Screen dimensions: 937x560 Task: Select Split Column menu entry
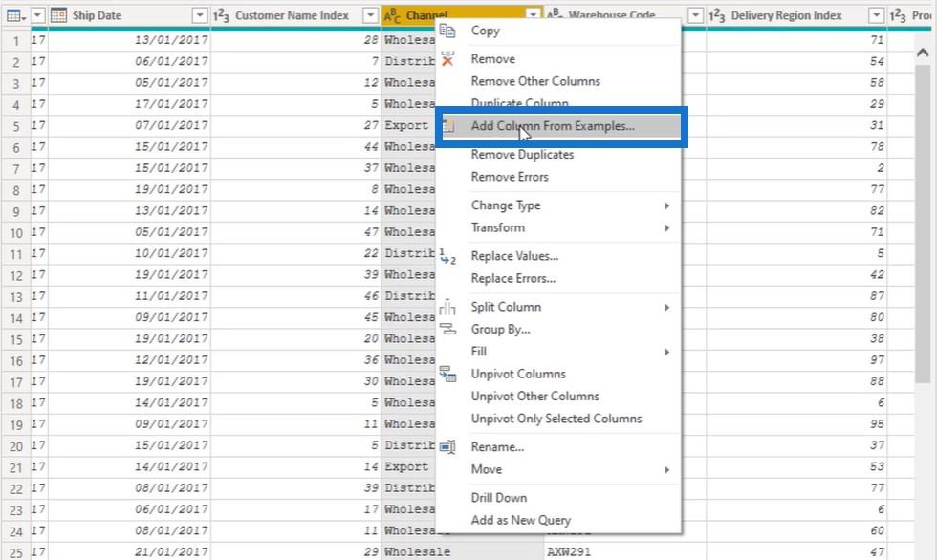[506, 307]
